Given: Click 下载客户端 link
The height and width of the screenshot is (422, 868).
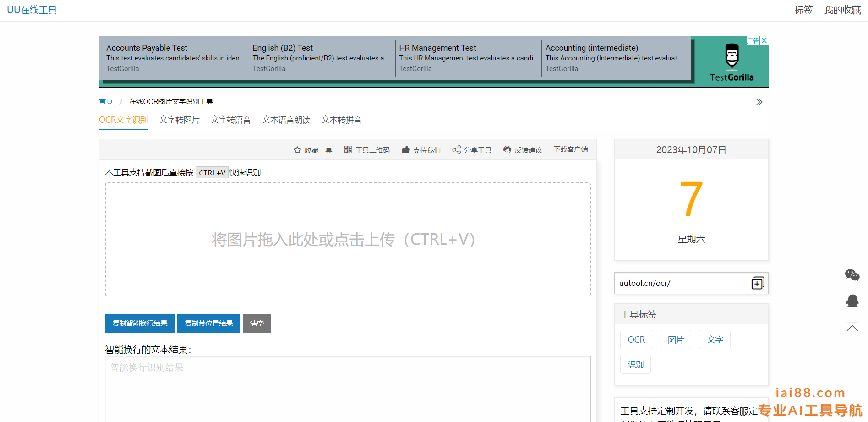Looking at the screenshot, I should tap(571, 149).
